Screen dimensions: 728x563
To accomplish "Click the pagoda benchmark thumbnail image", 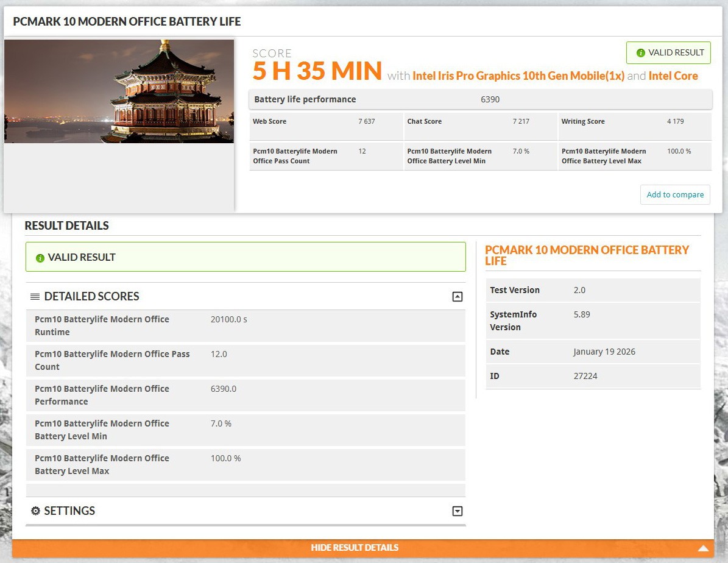I will pyautogui.click(x=119, y=91).
